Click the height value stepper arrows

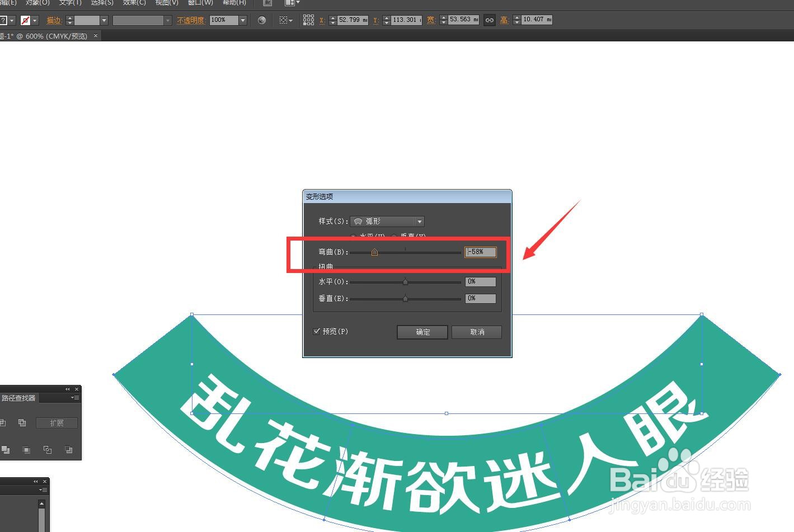pos(516,20)
